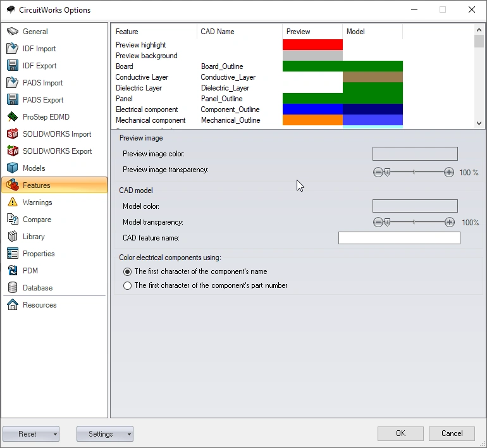Select the Library icon
487x448 pixels.
point(13,237)
